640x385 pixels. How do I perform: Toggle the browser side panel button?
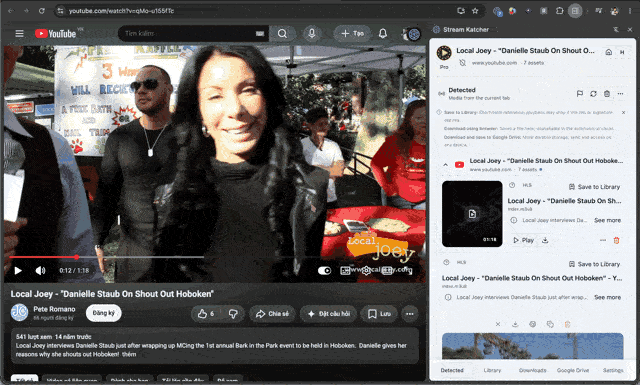575,11
